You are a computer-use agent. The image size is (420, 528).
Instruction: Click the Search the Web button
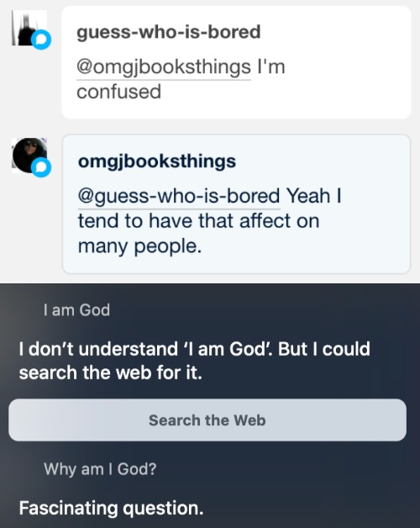coord(207,420)
